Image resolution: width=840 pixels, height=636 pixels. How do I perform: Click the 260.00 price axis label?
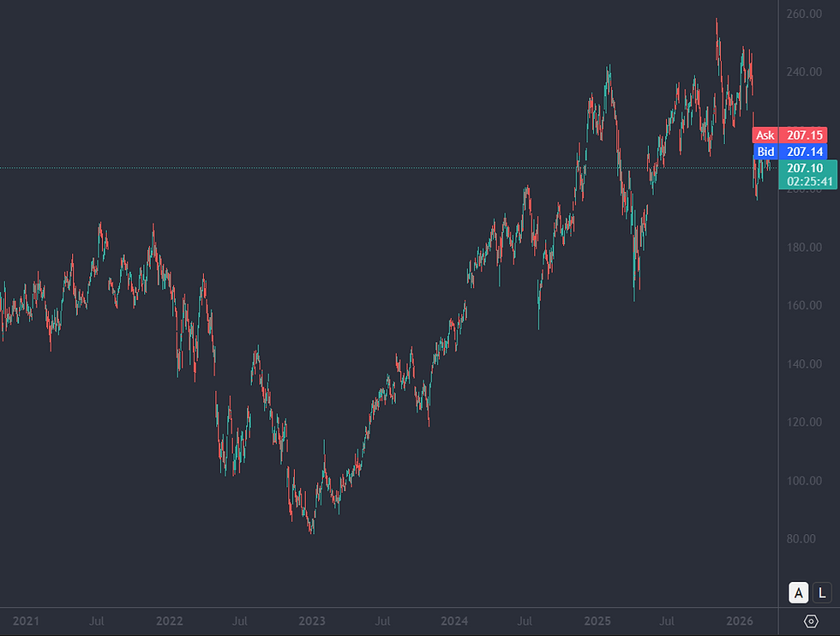point(804,14)
